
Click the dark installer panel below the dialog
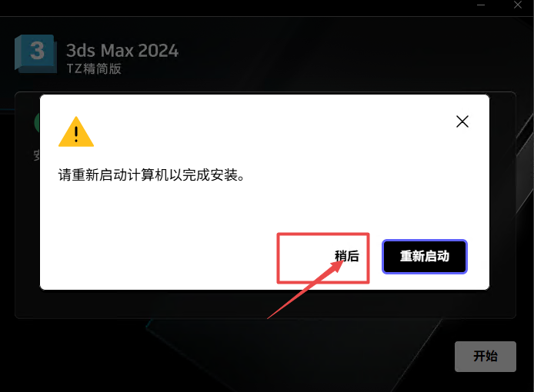coord(265,304)
